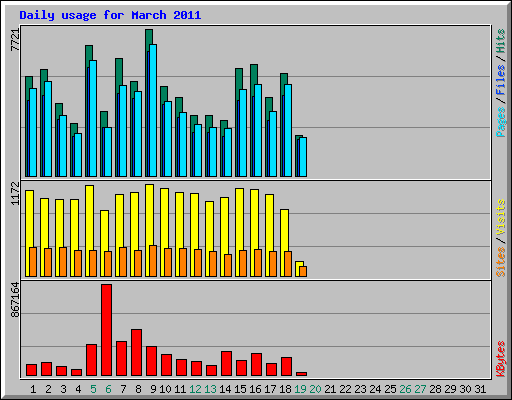Select day 1 on the x-axis
512x400 pixels.
click(x=33, y=389)
